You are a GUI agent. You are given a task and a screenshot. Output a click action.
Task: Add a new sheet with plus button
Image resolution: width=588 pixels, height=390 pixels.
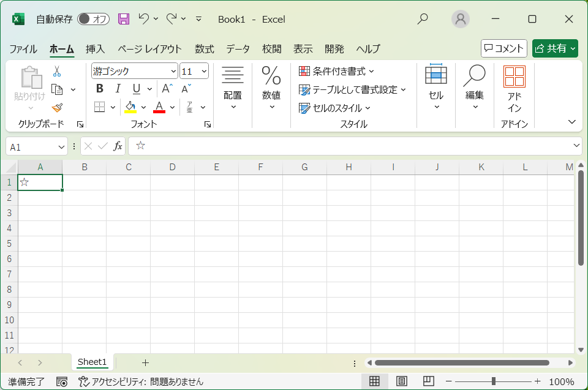tap(145, 362)
